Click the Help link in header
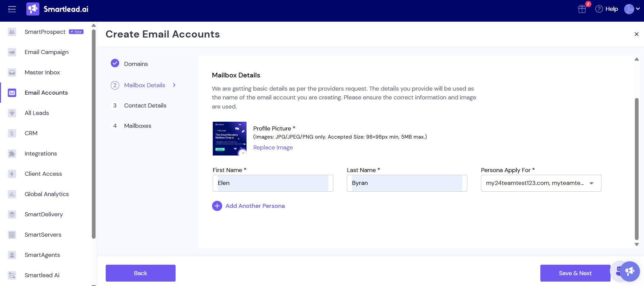The width and height of the screenshot is (644, 286). tap(612, 9)
